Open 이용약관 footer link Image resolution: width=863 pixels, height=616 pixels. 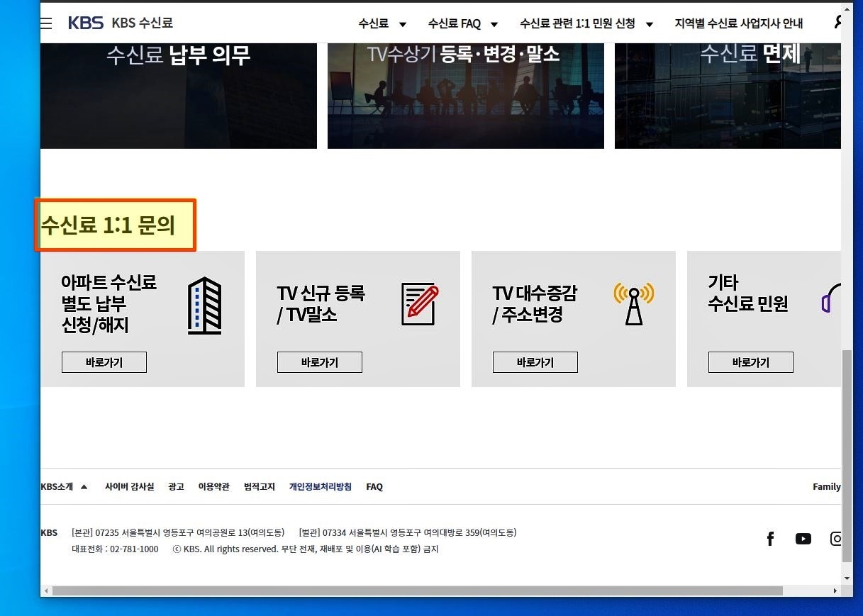click(x=213, y=487)
